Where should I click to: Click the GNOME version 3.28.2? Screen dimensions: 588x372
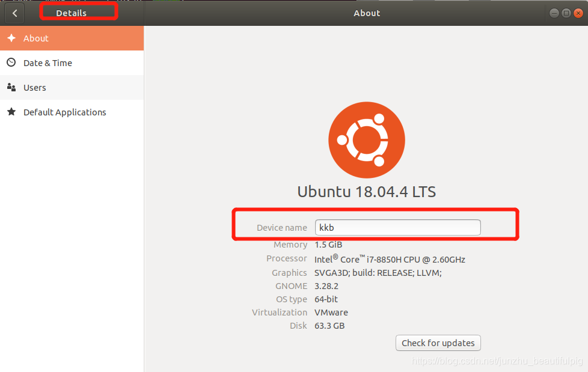click(x=326, y=286)
